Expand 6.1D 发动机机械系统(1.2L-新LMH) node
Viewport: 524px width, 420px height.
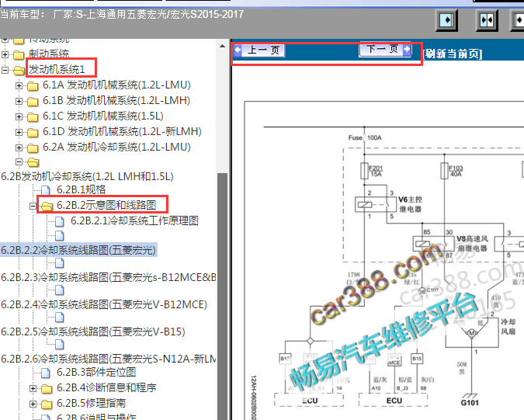pyautogui.click(x=19, y=132)
